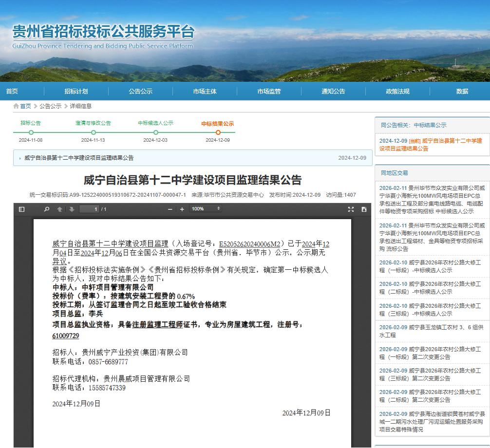Open the 市场主体 menu
This screenshot has width=490, height=448.
(x=205, y=92)
